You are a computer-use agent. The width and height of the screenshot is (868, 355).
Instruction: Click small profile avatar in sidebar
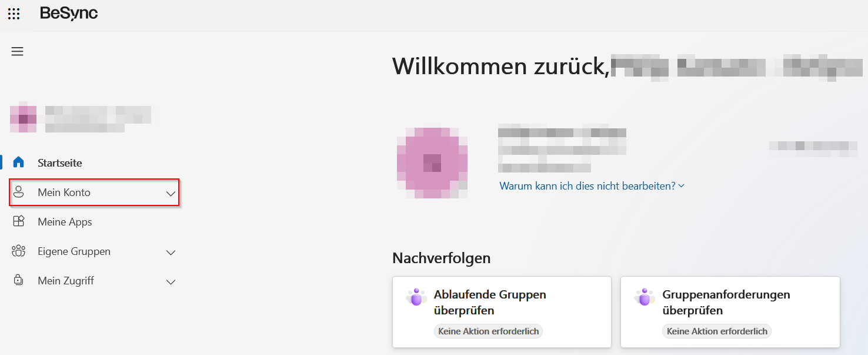click(23, 119)
